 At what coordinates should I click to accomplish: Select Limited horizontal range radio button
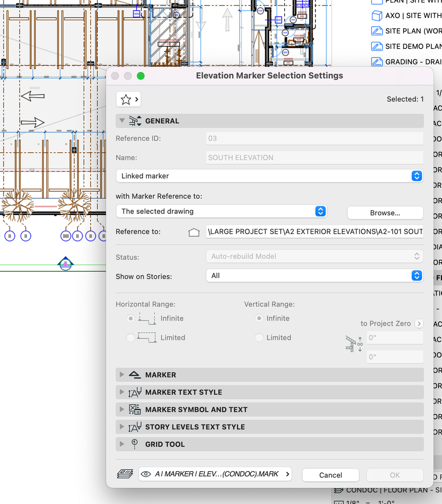[x=131, y=338]
